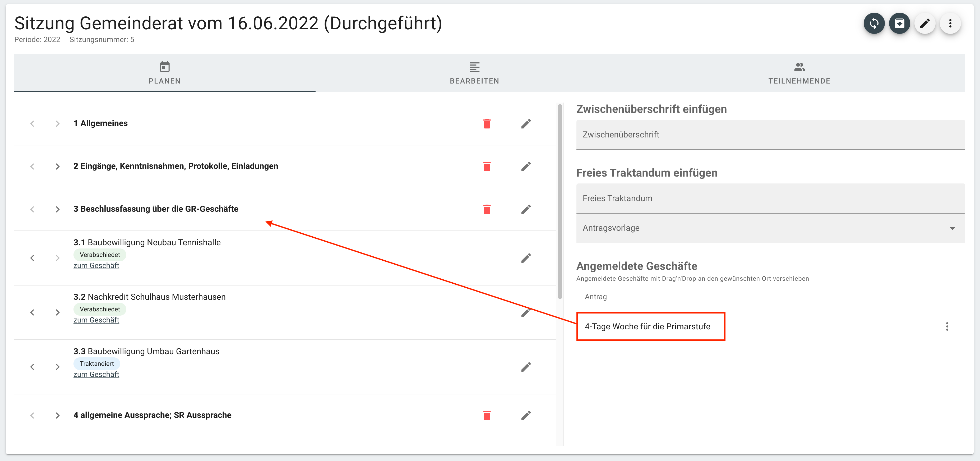Click the agenda list vertical scrollbar

pos(560,202)
